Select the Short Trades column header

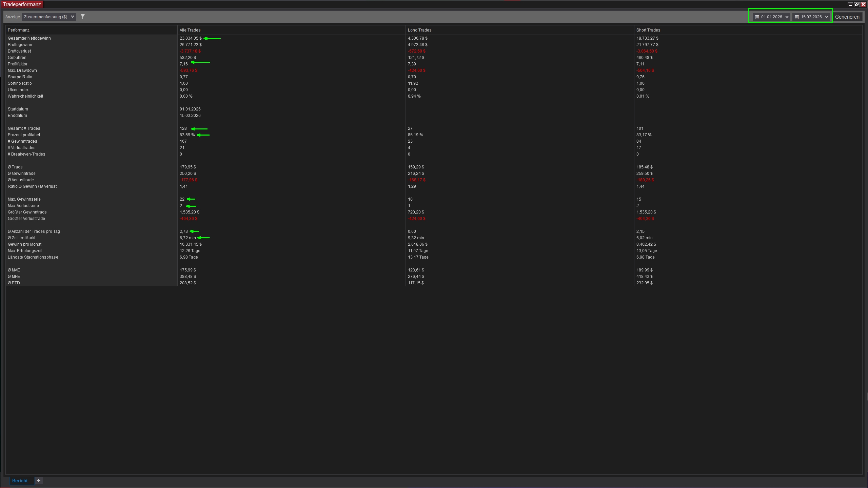[648, 30]
